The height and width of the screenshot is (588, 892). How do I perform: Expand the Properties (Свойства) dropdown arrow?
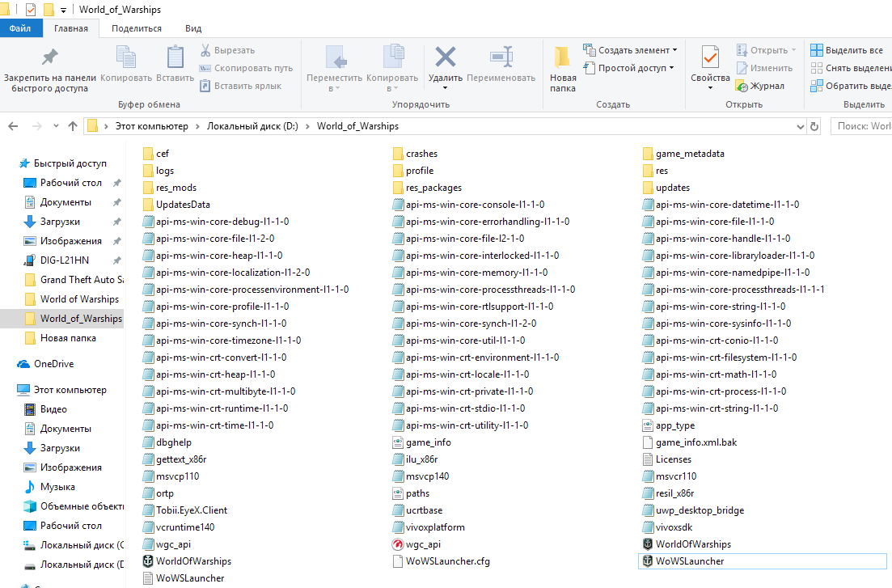710,88
